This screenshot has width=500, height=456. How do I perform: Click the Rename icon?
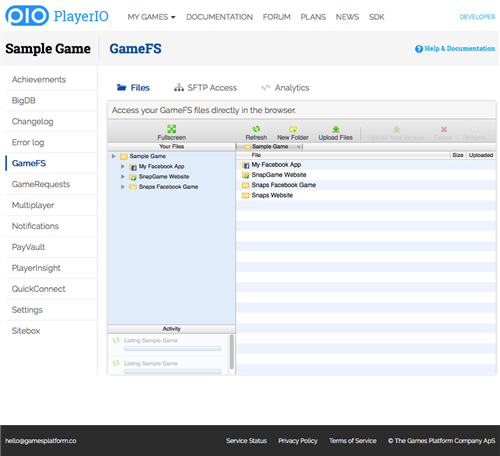pyautogui.click(x=474, y=129)
